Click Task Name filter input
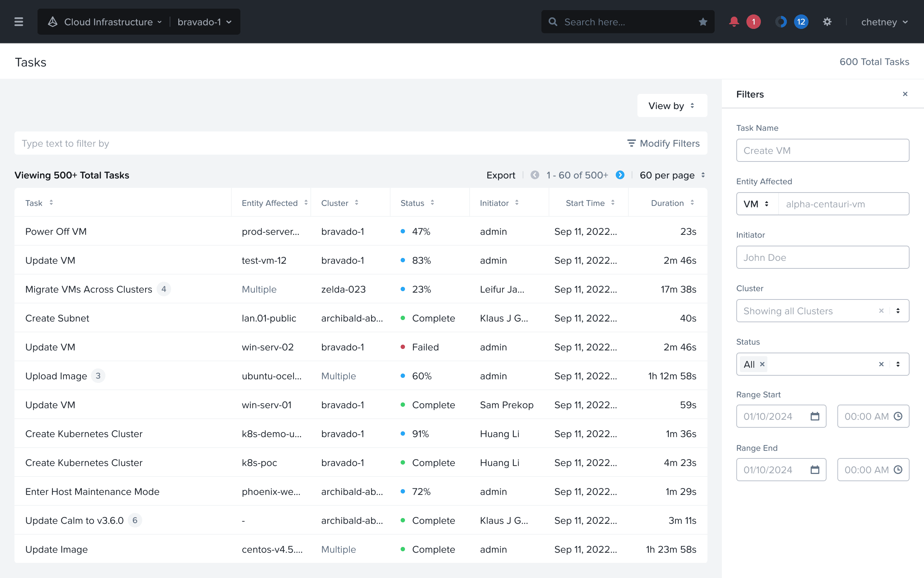This screenshot has height=578, width=924. tap(823, 150)
